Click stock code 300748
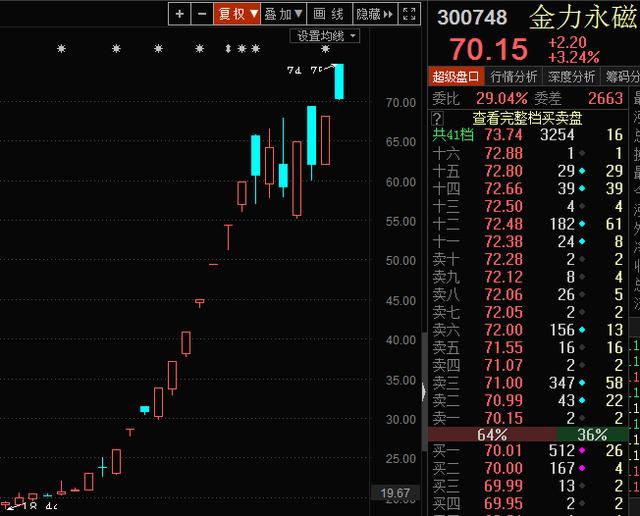The height and width of the screenshot is (516, 640). tap(472, 18)
